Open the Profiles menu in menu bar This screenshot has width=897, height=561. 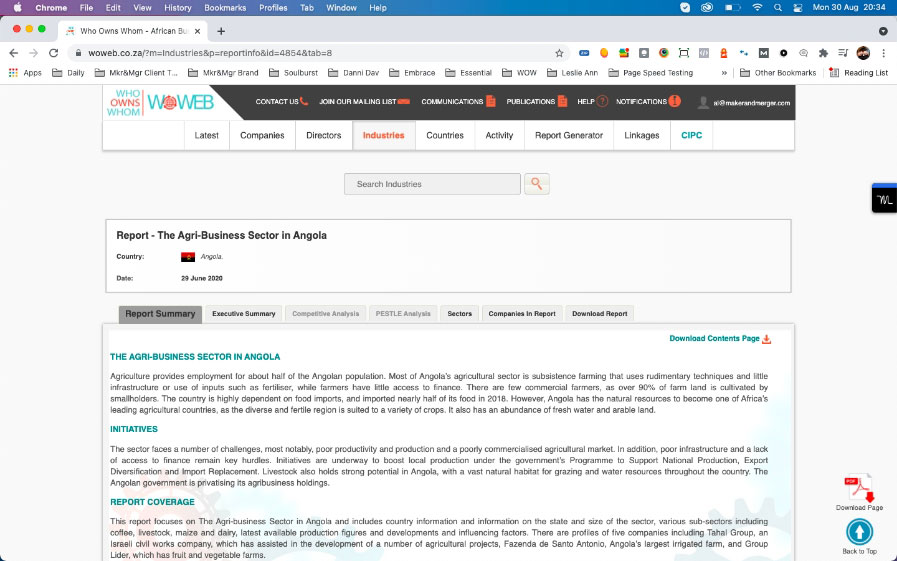[x=273, y=8]
